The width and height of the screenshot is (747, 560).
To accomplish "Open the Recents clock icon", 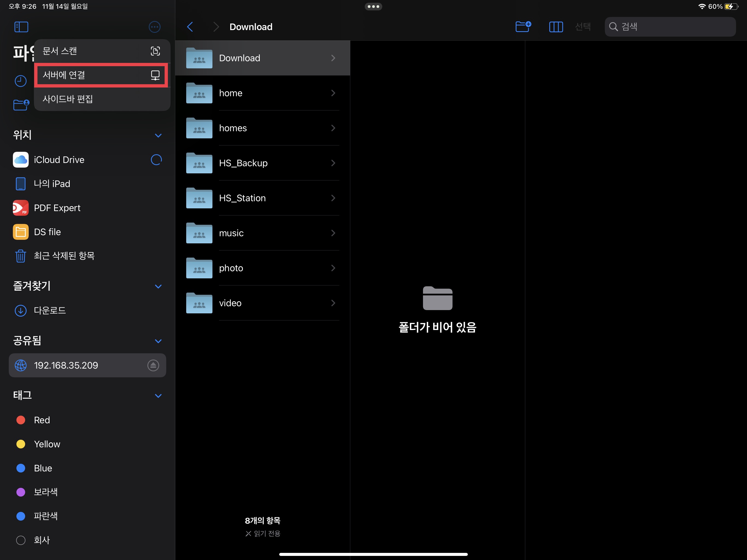I will coord(21,81).
